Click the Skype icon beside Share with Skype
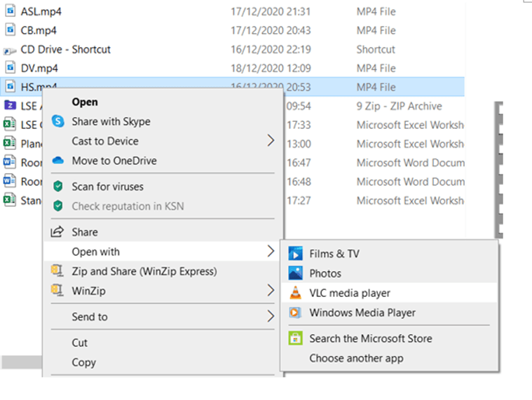This screenshot has width=532, height=400. pyautogui.click(x=58, y=122)
